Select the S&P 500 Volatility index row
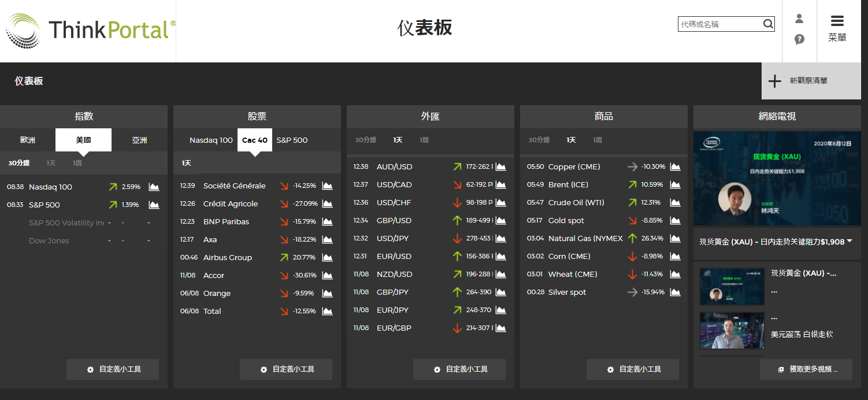The height and width of the screenshot is (400, 868). click(84, 223)
